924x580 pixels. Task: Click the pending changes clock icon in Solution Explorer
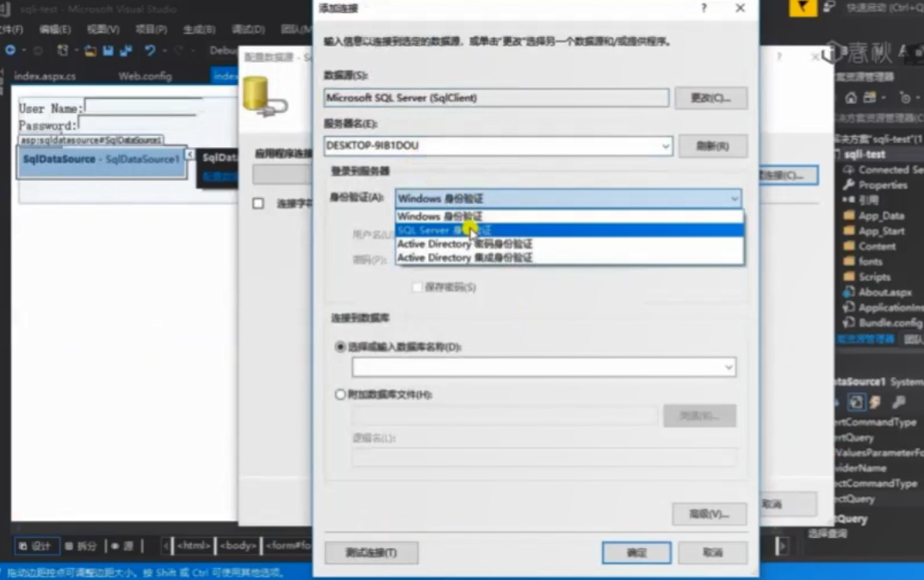(x=905, y=98)
